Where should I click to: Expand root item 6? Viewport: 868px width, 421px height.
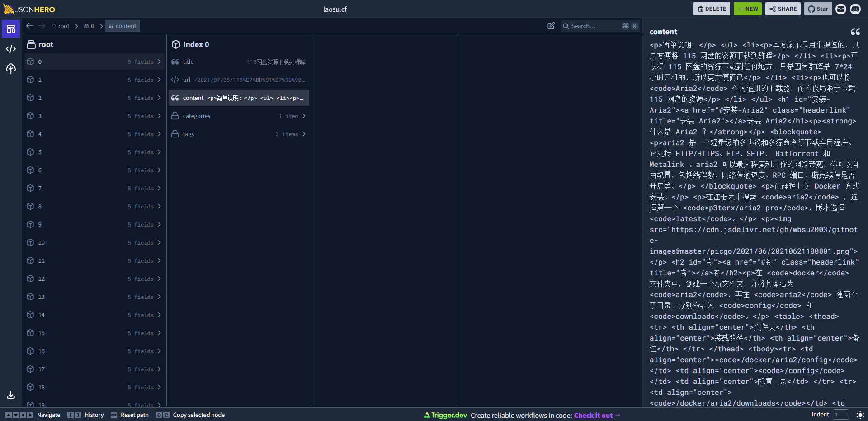(94, 170)
